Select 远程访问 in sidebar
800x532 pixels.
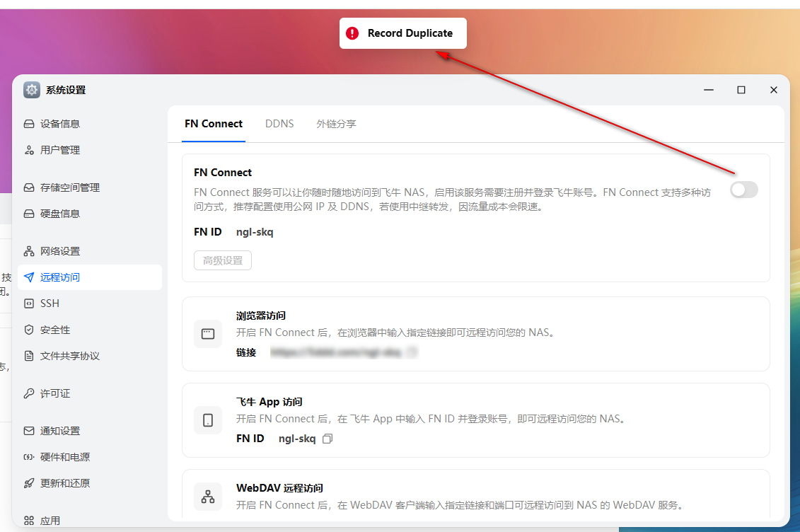click(90, 277)
